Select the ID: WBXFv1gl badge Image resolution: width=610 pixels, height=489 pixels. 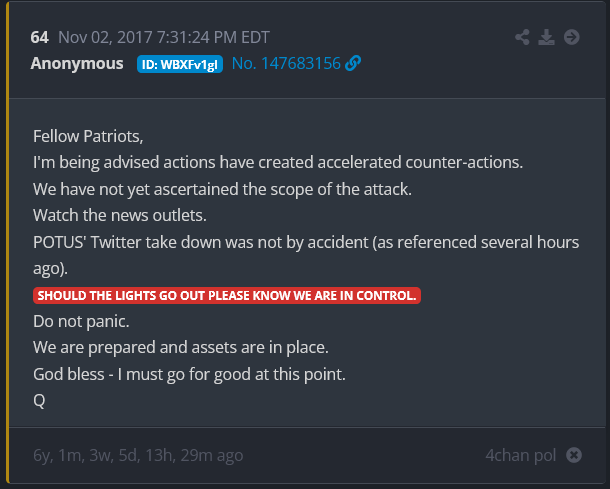(180, 64)
